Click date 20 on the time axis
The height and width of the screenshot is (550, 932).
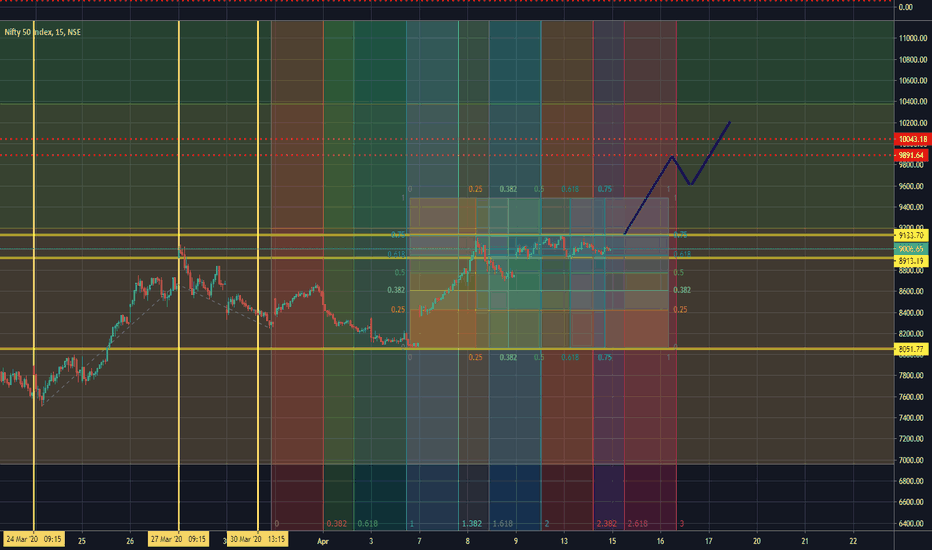coord(757,541)
